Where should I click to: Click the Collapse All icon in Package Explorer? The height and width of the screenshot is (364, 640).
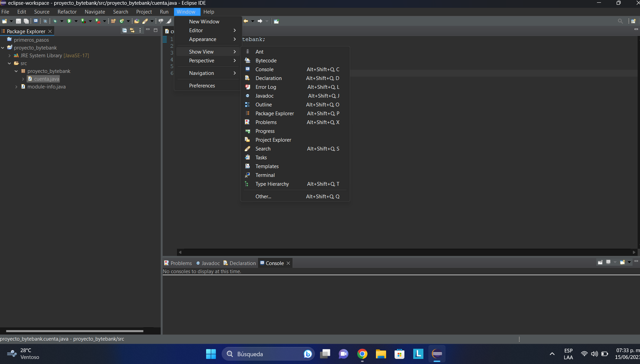pos(124,31)
